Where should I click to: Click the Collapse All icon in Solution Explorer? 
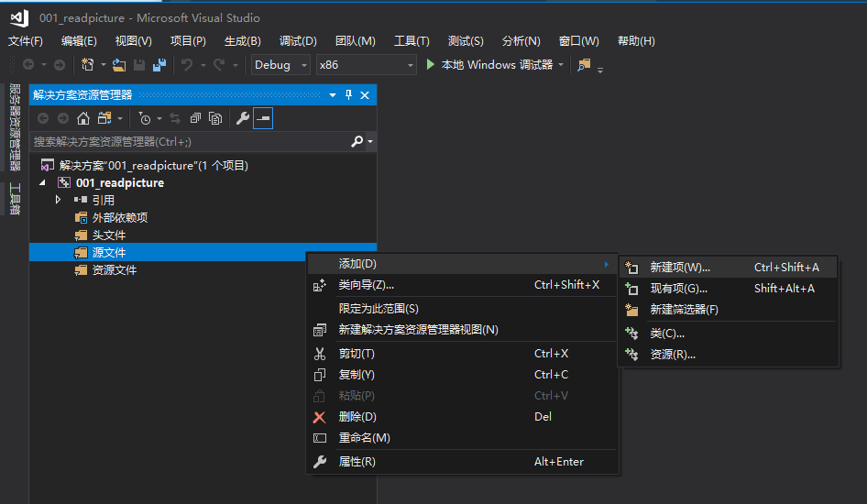pos(195,118)
